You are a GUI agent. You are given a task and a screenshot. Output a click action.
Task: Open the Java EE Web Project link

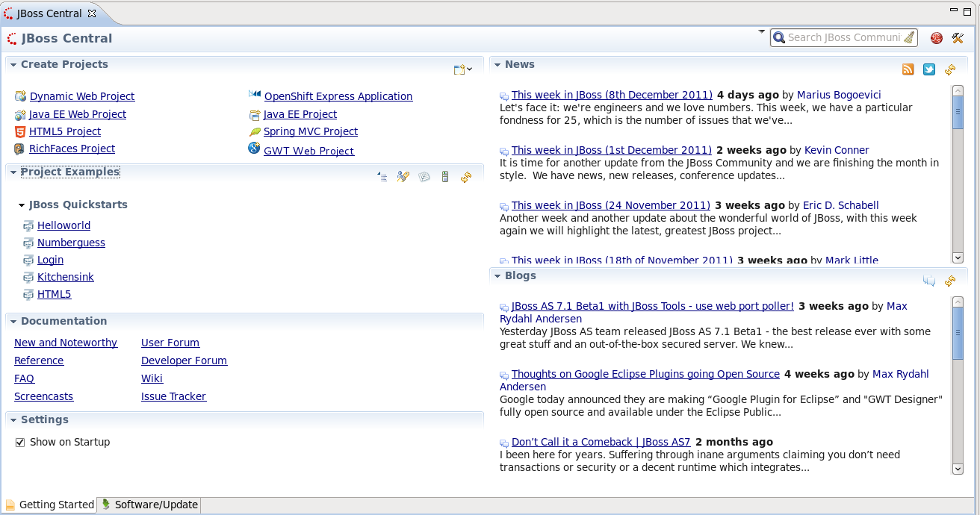coord(78,114)
